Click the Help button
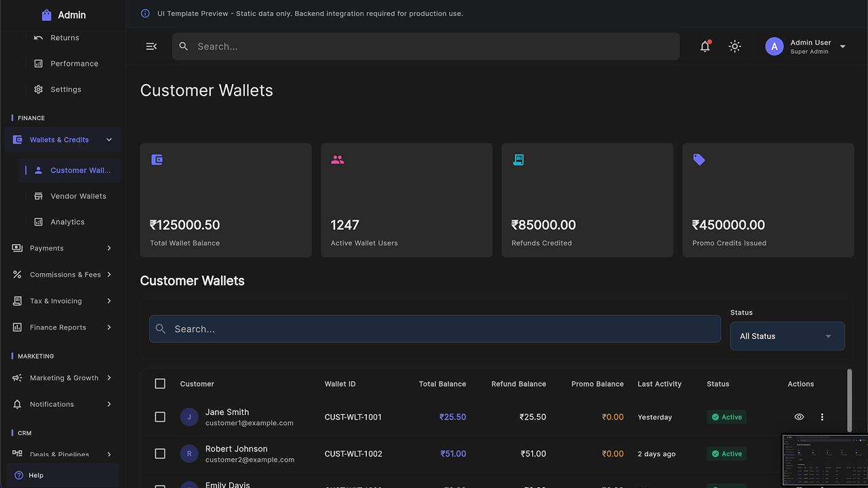 (x=63, y=475)
